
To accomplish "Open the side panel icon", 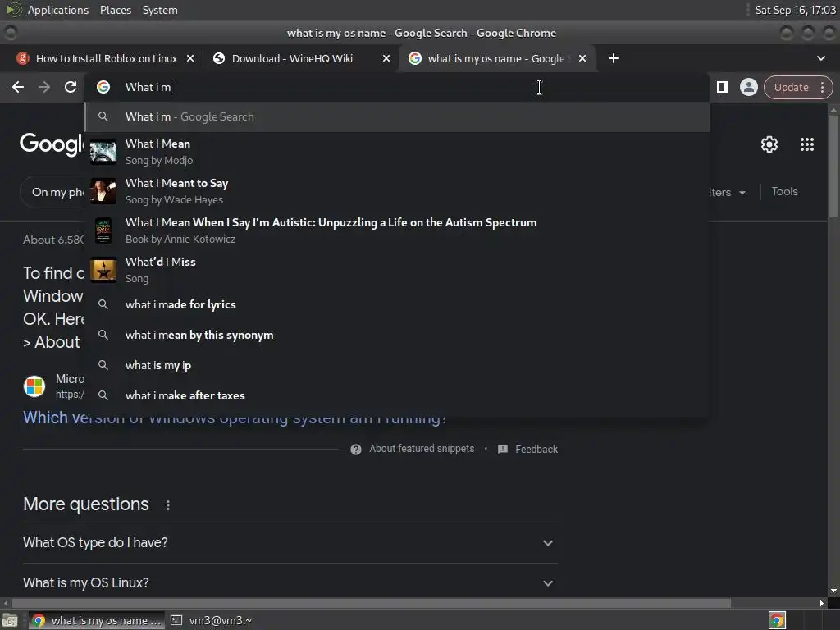I will (722, 87).
